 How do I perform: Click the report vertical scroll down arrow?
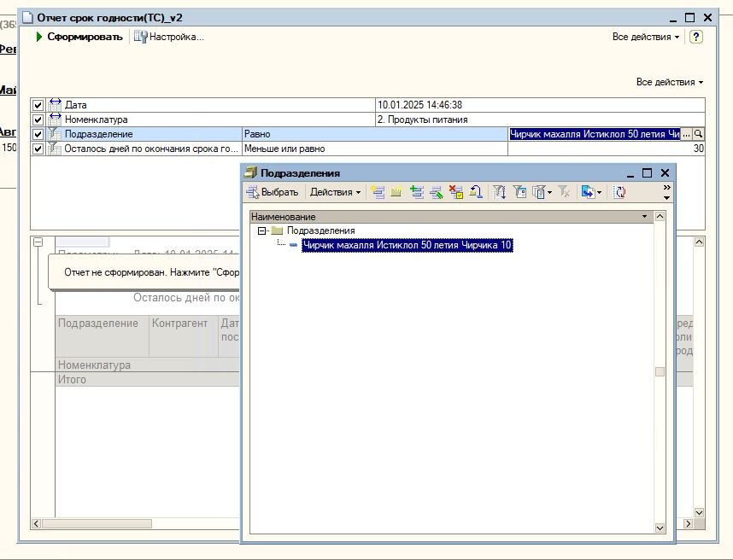[699, 512]
